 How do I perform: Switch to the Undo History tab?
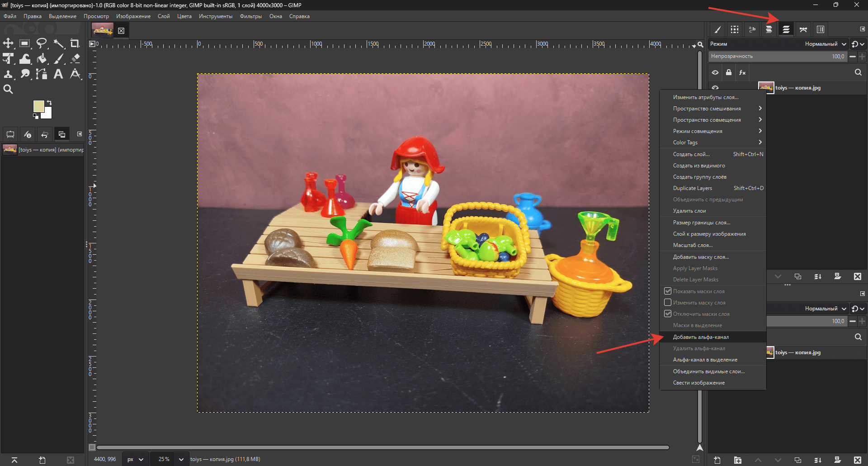pyautogui.click(x=44, y=134)
